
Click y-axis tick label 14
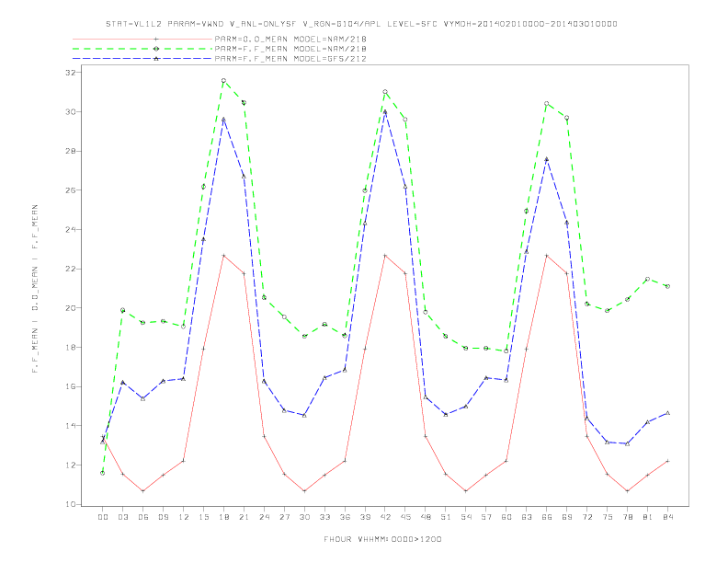coord(71,426)
